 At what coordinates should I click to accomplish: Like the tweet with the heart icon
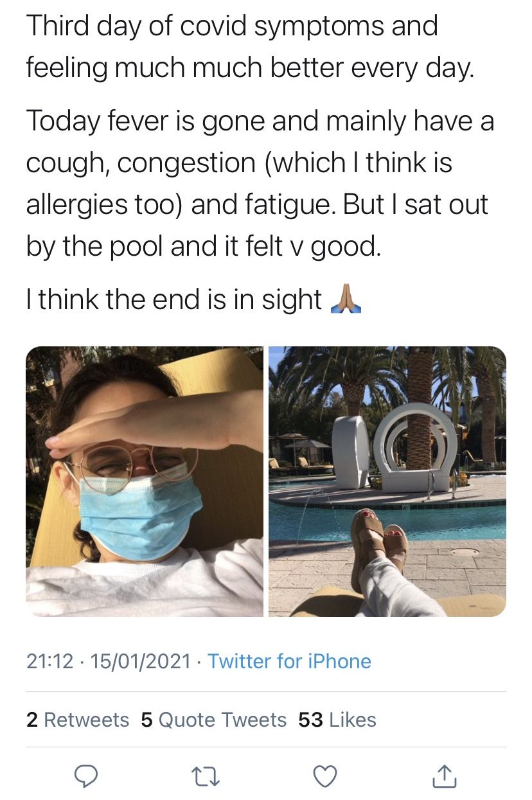click(326, 777)
